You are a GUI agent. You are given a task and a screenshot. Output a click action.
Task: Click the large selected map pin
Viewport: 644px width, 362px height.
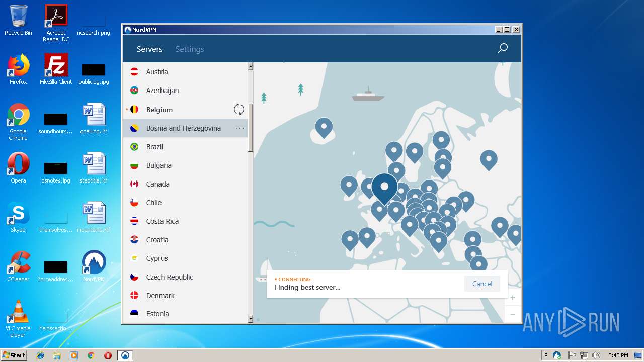coord(384,188)
